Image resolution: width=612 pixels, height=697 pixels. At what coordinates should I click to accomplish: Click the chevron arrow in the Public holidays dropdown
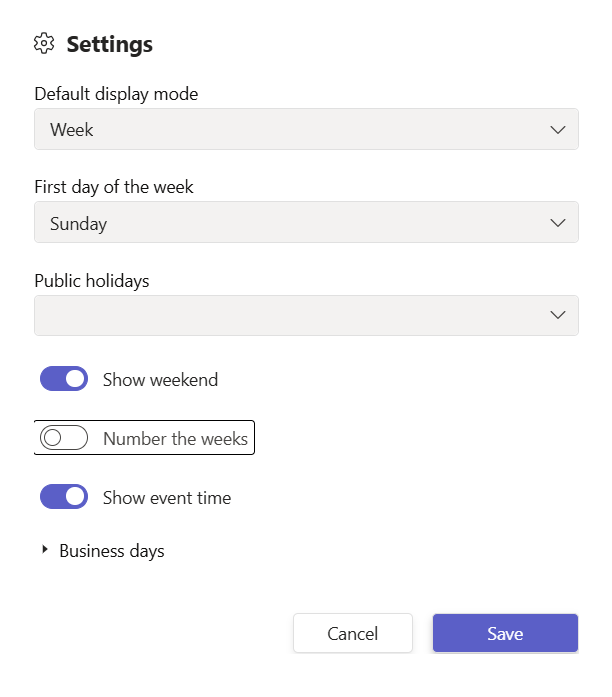click(558, 316)
